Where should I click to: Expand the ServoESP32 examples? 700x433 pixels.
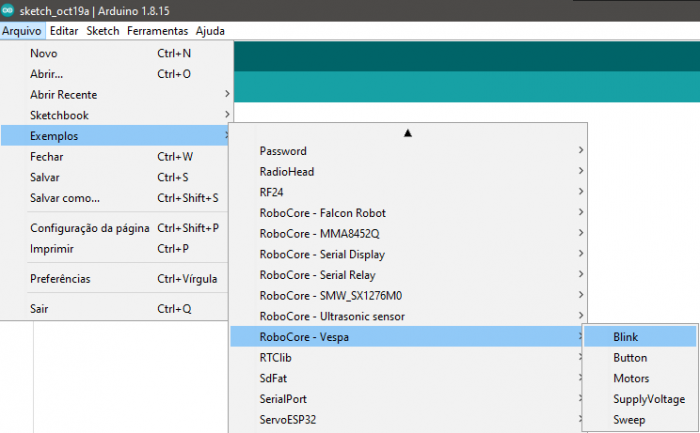click(406, 420)
